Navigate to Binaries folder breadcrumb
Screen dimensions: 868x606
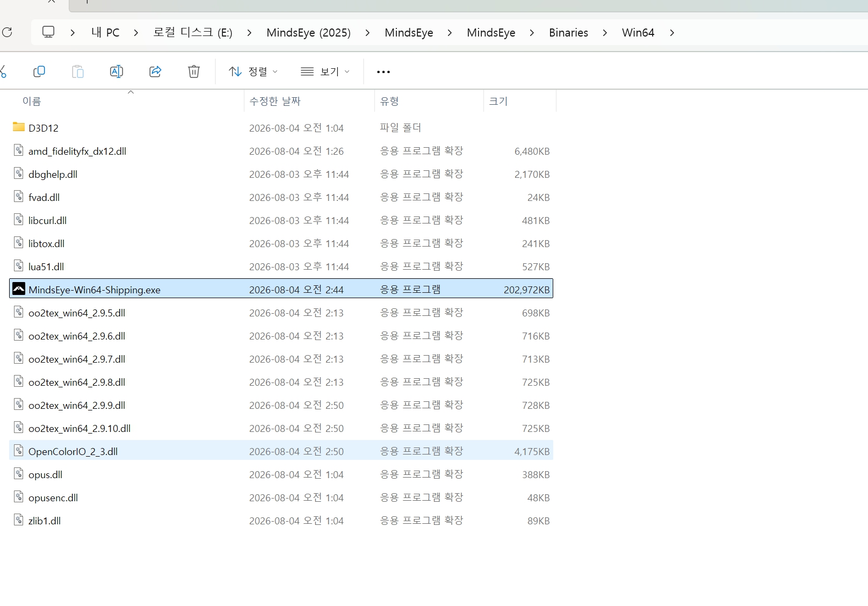tap(568, 33)
